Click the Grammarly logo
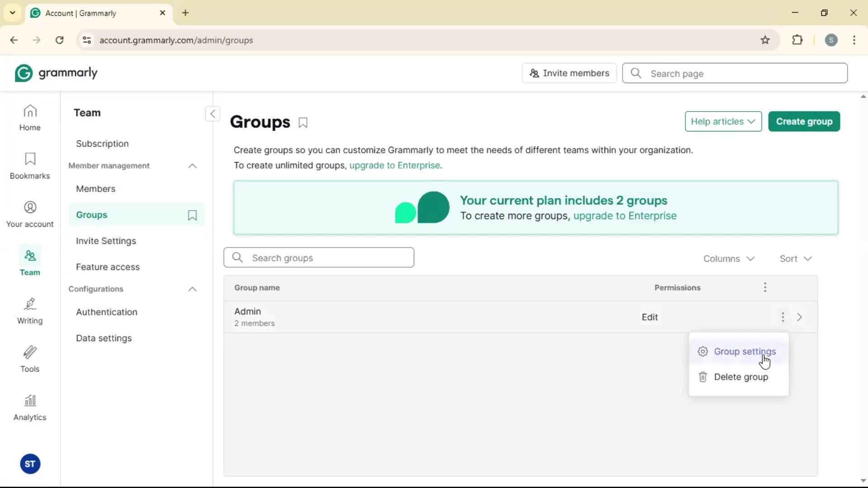Image resolution: width=868 pixels, height=488 pixels. pos(56,73)
